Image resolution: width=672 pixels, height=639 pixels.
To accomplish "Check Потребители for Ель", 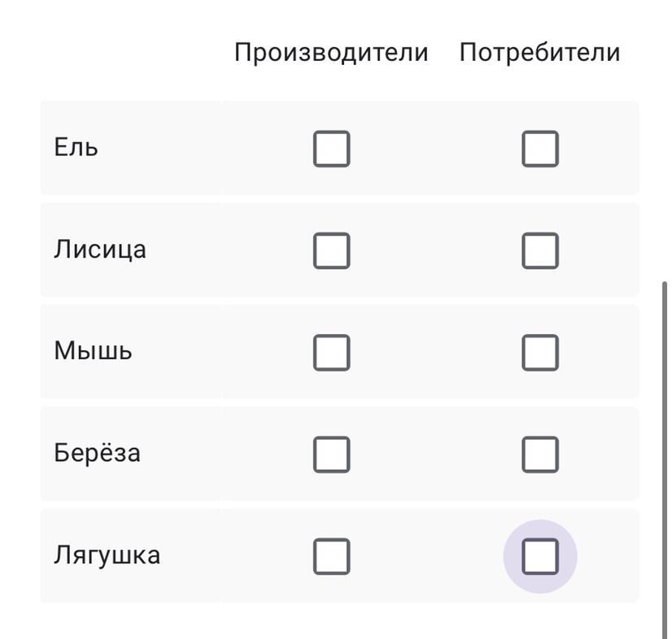I will (x=540, y=149).
